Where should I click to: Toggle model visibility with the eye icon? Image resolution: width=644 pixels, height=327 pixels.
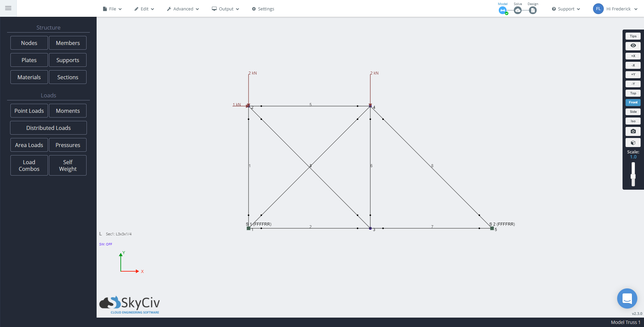tap(633, 46)
